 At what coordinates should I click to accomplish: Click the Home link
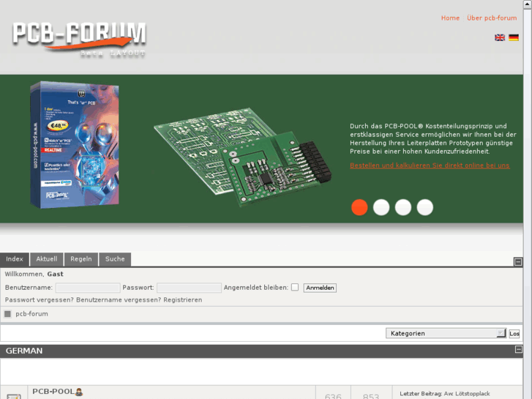pyautogui.click(x=450, y=18)
